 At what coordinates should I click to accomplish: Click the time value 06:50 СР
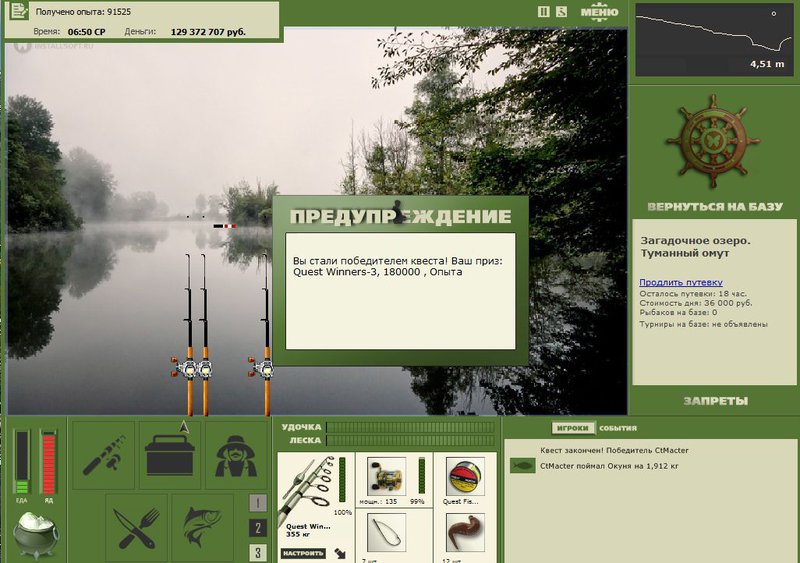86,32
